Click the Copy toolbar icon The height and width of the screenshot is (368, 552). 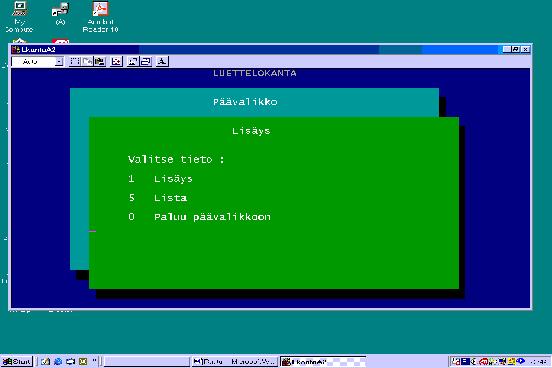[87, 62]
